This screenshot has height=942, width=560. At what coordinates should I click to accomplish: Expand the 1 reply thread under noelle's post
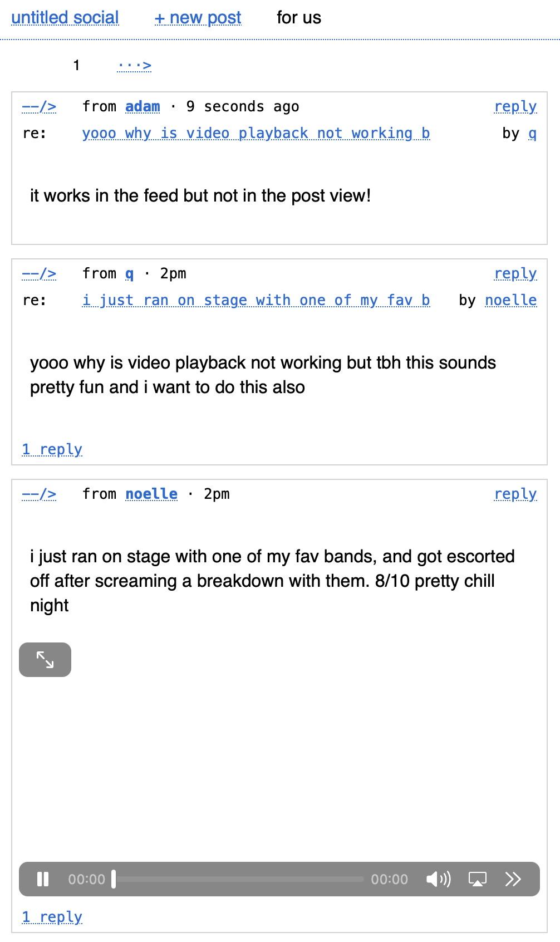[52, 917]
